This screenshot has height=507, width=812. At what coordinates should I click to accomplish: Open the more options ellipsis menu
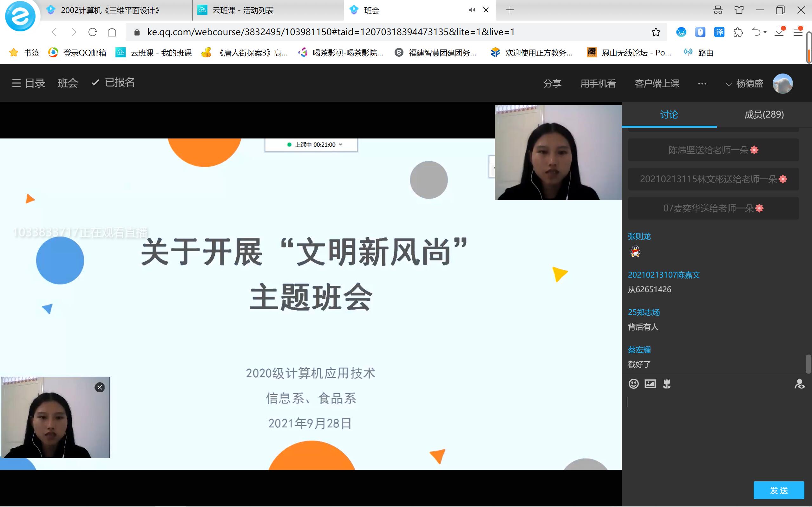pos(702,83)
